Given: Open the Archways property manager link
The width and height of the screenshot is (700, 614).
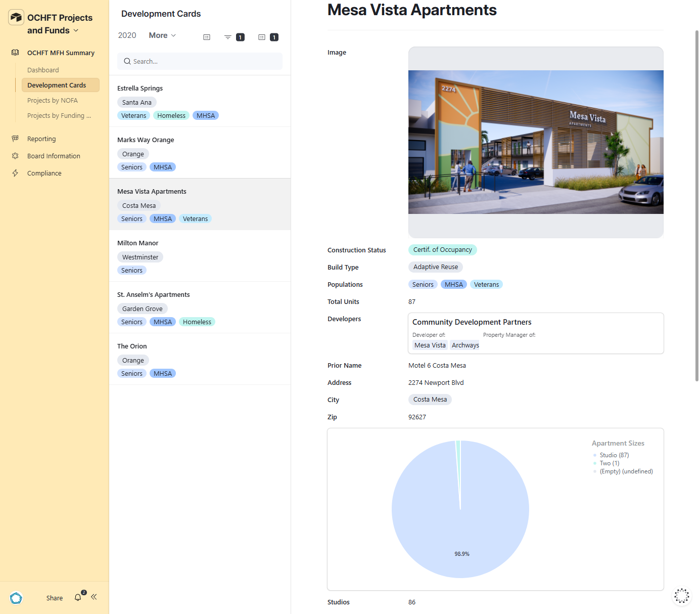Looking at the screenshot, I should pos(465,345).
